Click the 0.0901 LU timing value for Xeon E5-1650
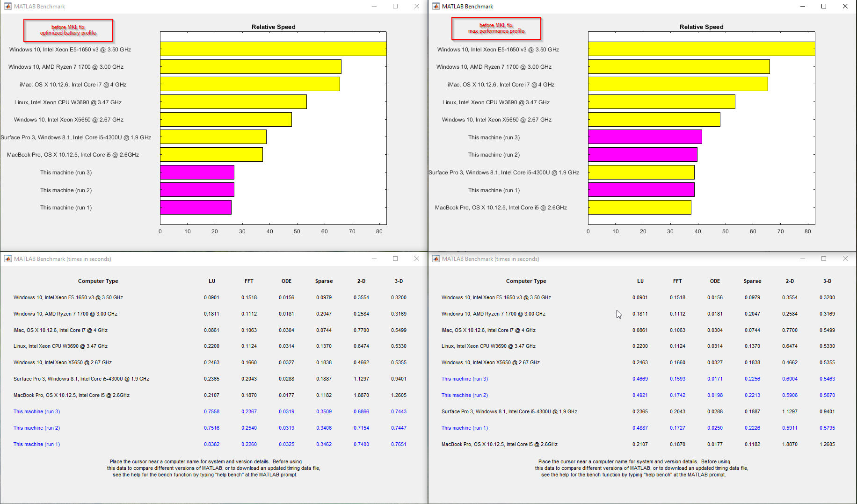This screenshot has height=504, width=857. [212, 297]
